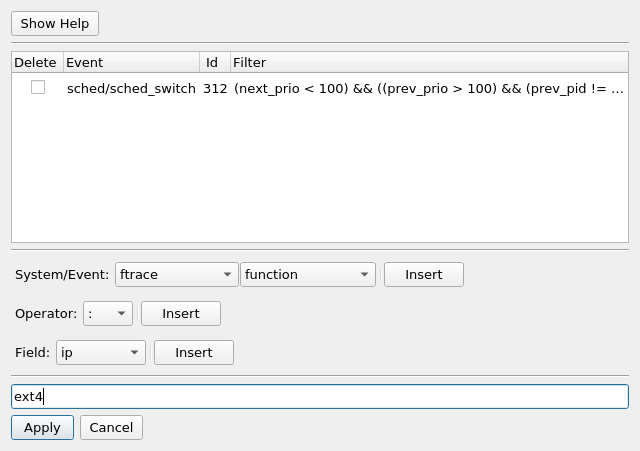Expand the Operator combo box
The image size is (640, 451).
coord(108,313)
